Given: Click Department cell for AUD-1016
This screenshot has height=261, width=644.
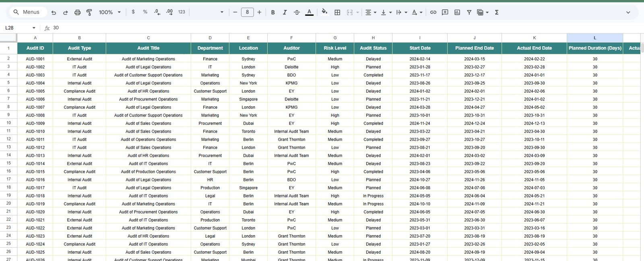Looking at the screenshot, I should point(210,180).
